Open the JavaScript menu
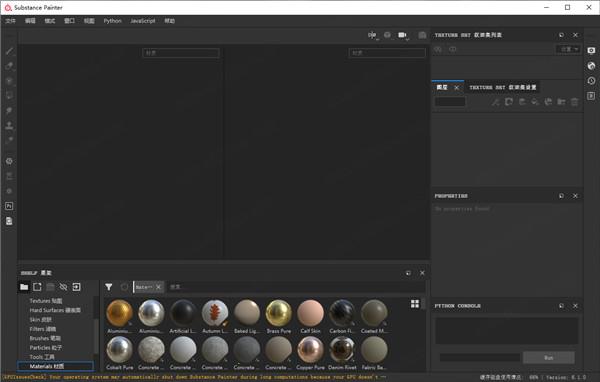The height and width of the screenshot is (382, 600). pyautogui.click(x=143, y=21)
